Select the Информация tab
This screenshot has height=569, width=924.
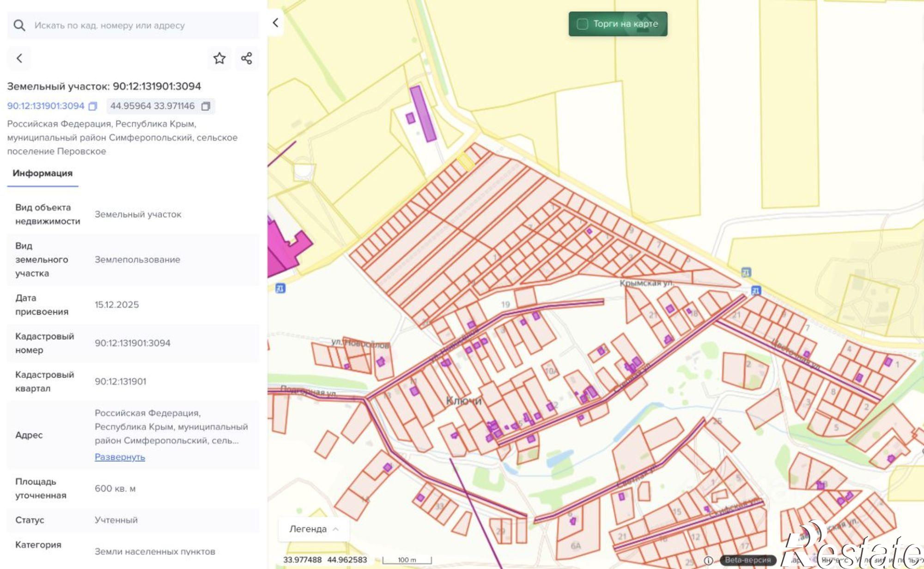pyautogui.click(x=43, y=173)
